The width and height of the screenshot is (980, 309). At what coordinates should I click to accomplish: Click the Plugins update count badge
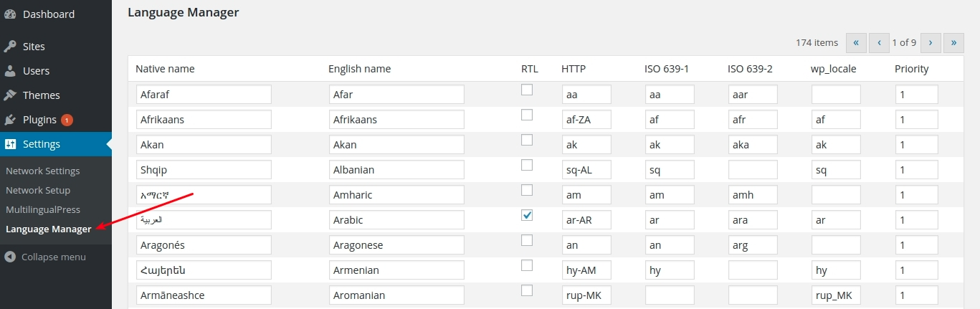(67, 120)
